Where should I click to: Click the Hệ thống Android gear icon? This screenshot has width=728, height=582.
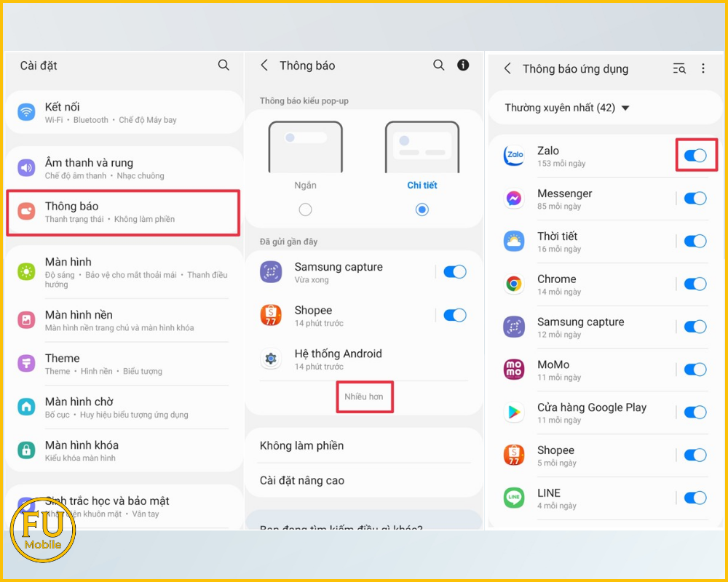pyautogui.click(x=271, y=359)
